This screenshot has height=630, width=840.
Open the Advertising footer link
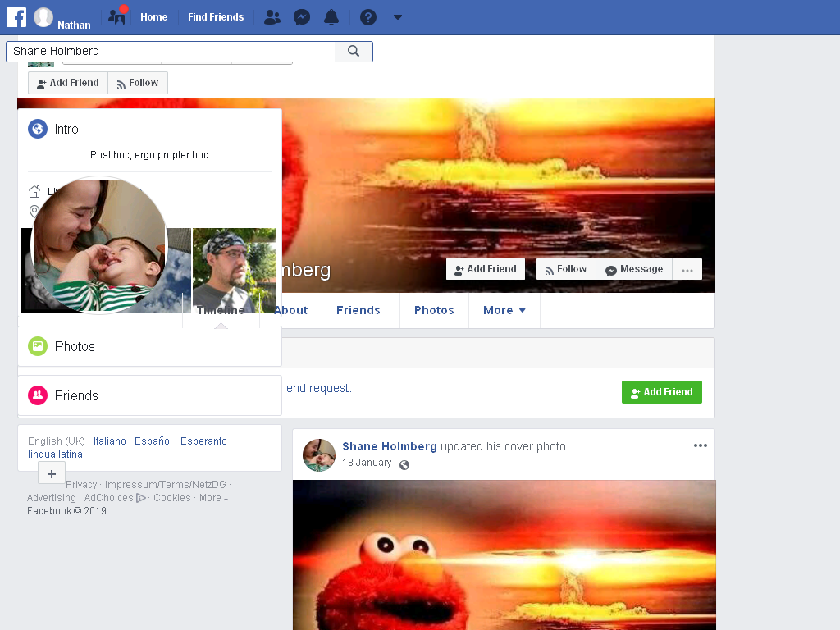pos(52,498)
